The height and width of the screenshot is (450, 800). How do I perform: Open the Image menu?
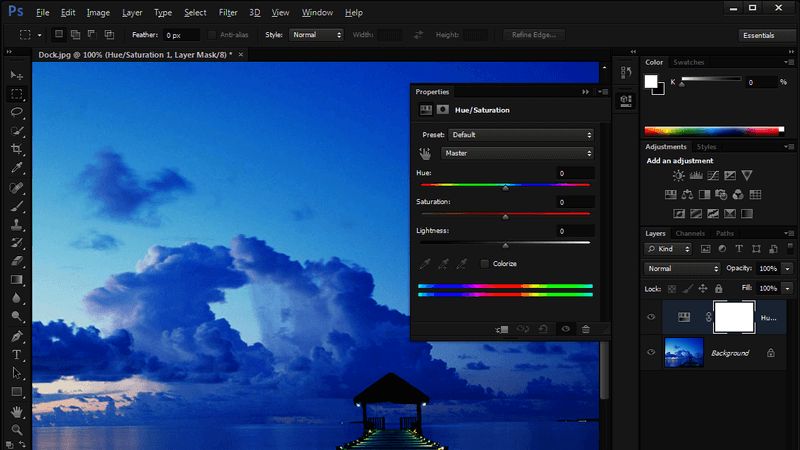tap(98, 12)
